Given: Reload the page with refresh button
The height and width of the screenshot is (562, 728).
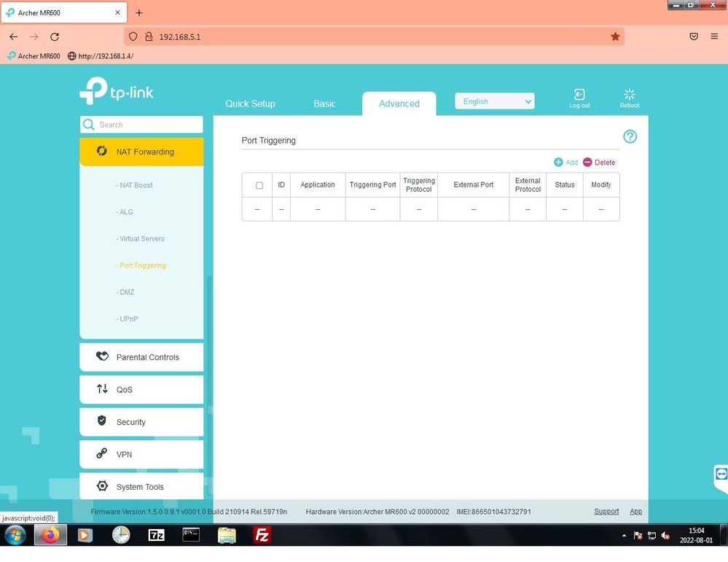Looking at the screenshot, I should (x=55, y=36).
